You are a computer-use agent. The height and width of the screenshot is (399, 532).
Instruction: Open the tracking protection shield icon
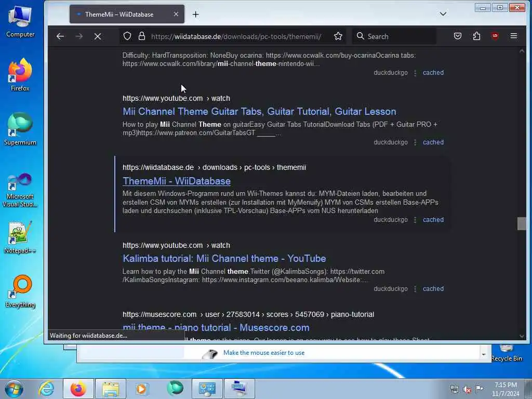127,36
